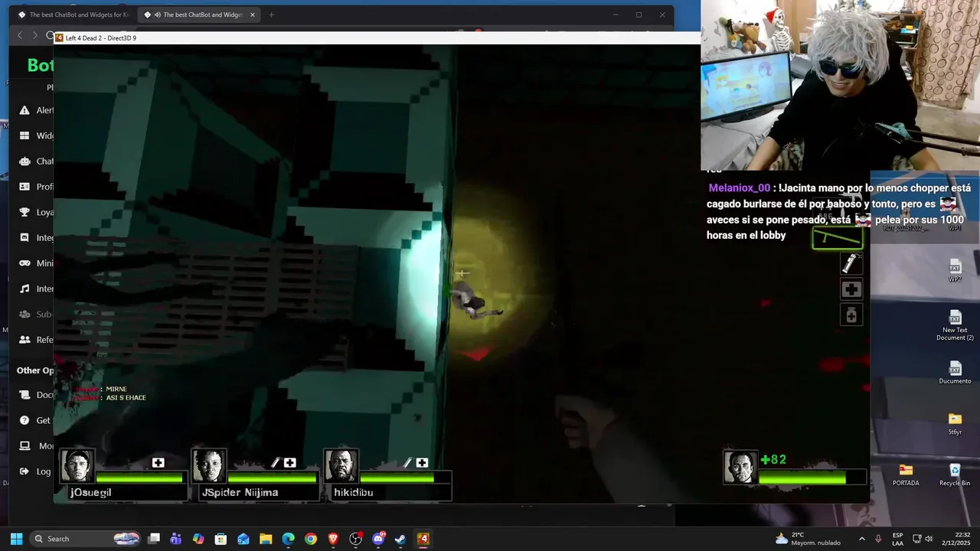Select the highlighted primary weapon slot
This screenshot has width=980, height=551.
pyautogui.click(x=837, y=238)
